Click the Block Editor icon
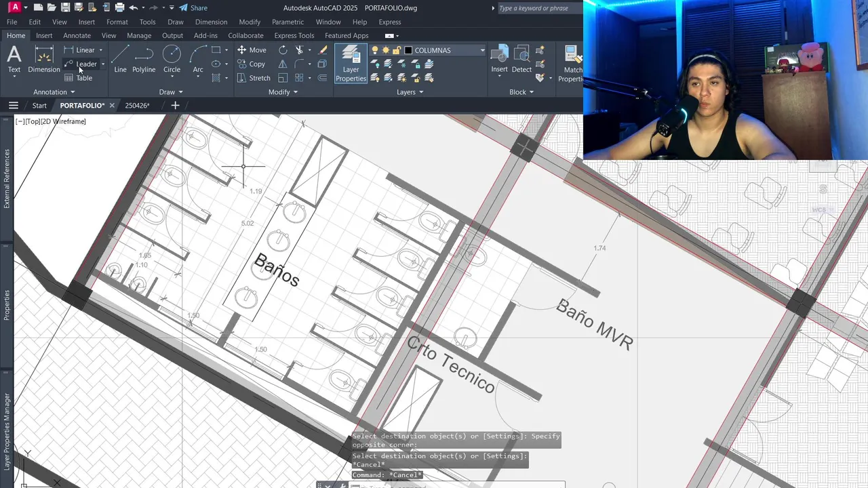 pos(540,64)
